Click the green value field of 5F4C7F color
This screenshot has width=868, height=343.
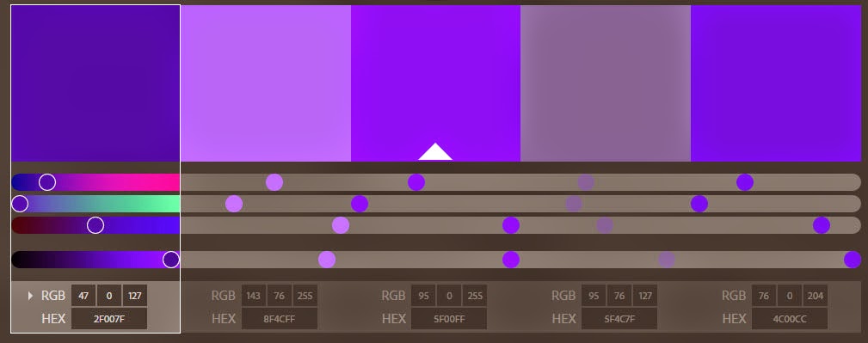(619, 296)
